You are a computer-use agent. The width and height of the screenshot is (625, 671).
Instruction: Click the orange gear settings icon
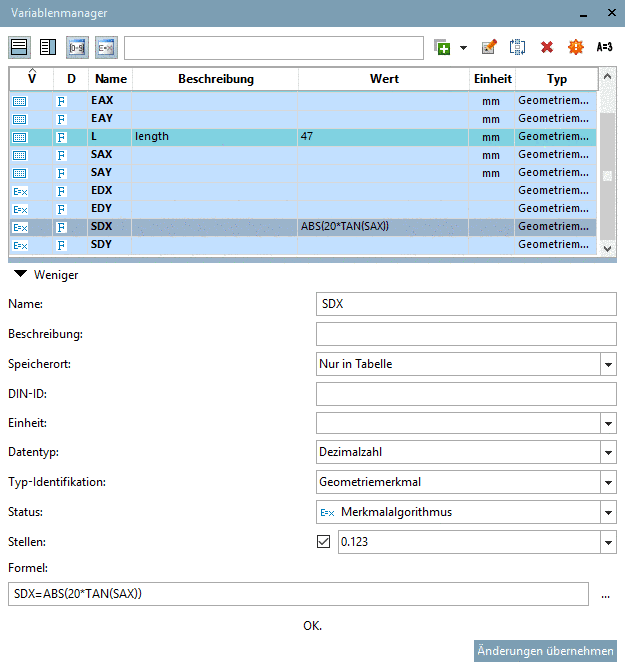(x=575, y=47)
